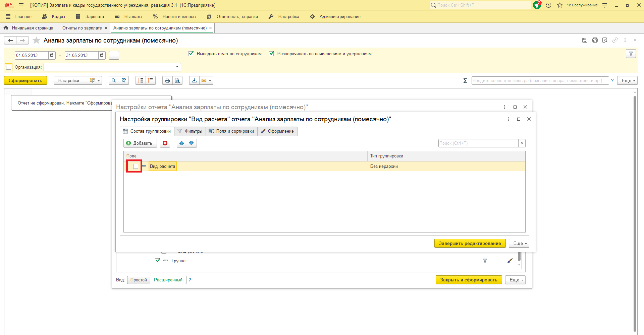Open calendar for start date 01.05.2013
The height and width of the screenshot is (335, 644).
click(52, 55)
